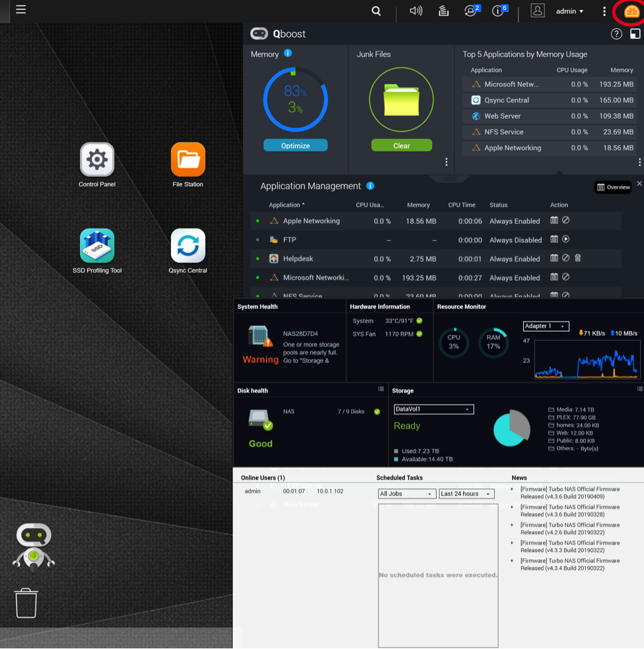Screen dimensions: 644x649
Task: Open the DataVol1 volume dropdown
Action: click(433, 409)
